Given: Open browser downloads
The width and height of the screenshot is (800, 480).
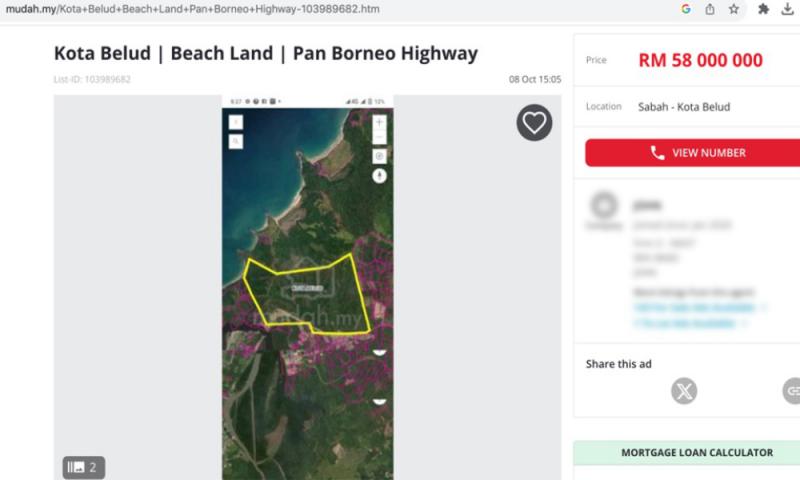Looking at the screenshot, I should (x=788, y=9).
